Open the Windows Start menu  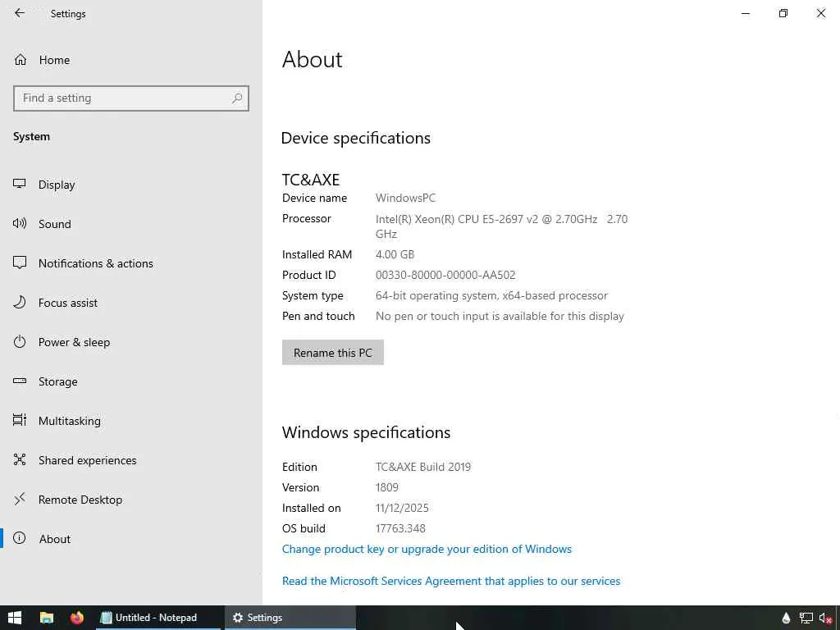pyautogui.click(x=15, y=618)
